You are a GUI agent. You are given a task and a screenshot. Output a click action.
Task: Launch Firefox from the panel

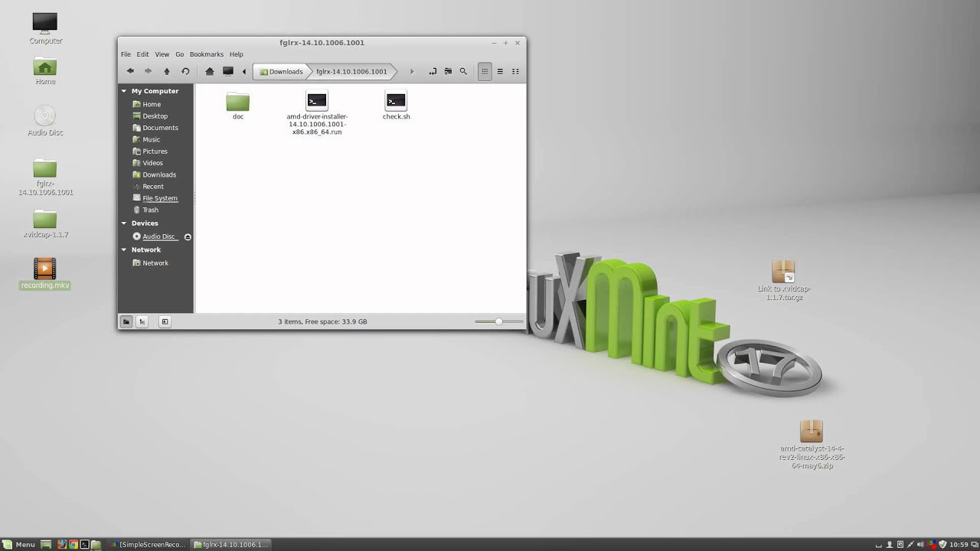tap(62, 544)
